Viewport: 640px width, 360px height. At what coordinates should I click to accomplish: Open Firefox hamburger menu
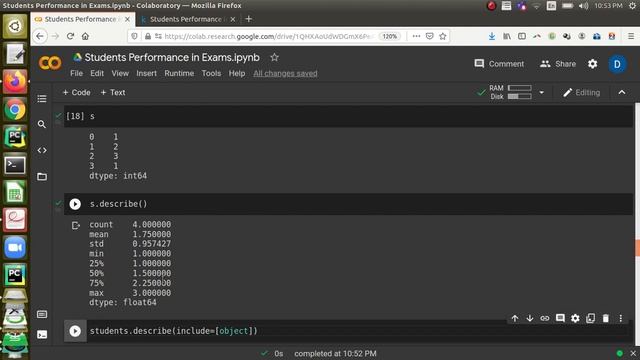point(631,36)
